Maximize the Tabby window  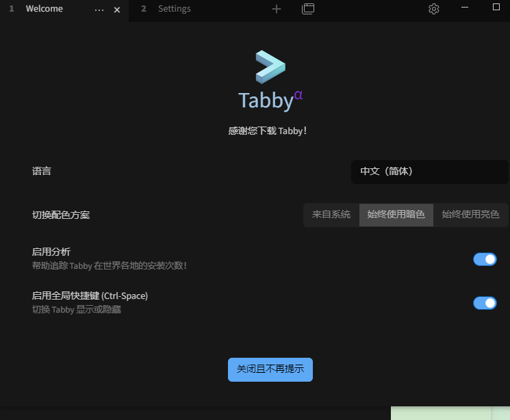(x=496, y=7)
